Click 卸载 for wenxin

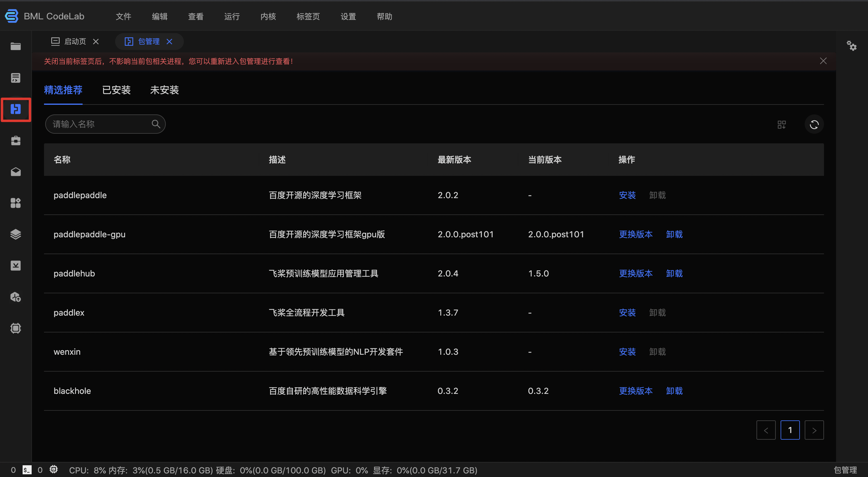[x=657, y=352]
